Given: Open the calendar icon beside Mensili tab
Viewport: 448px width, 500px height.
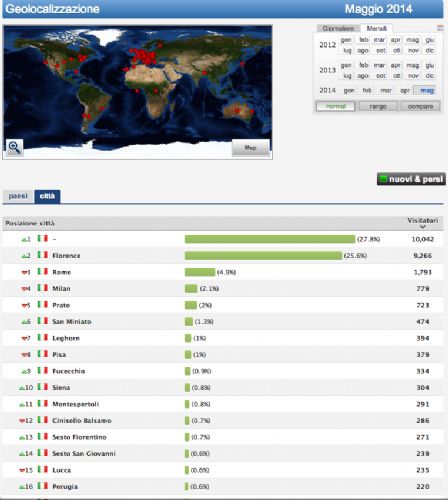Looking at the screenshot, I should [440, 28].
